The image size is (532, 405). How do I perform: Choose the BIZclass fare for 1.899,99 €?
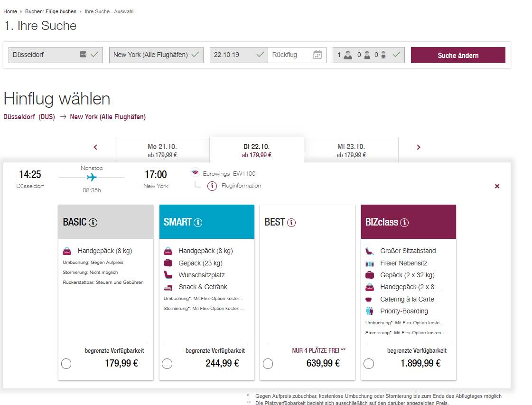(369, 364)
